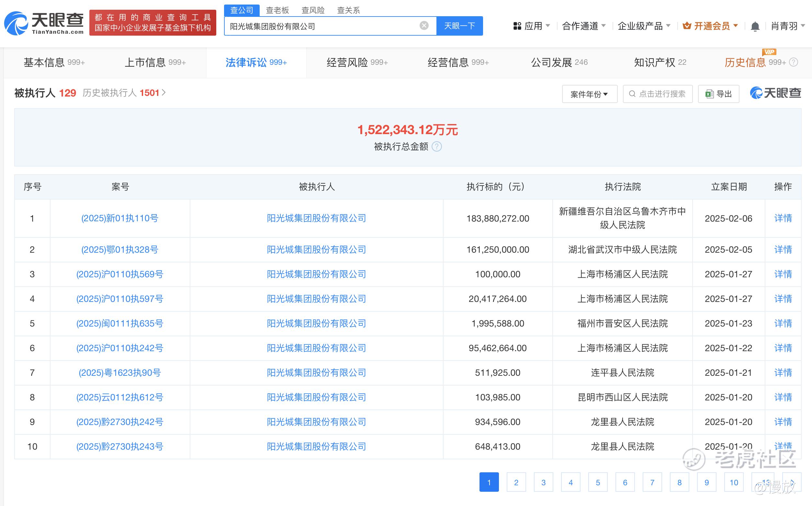The width and height of the screenshot is (812, 506).
Task: Expand the 应用 menu
Action: point(531,26)
